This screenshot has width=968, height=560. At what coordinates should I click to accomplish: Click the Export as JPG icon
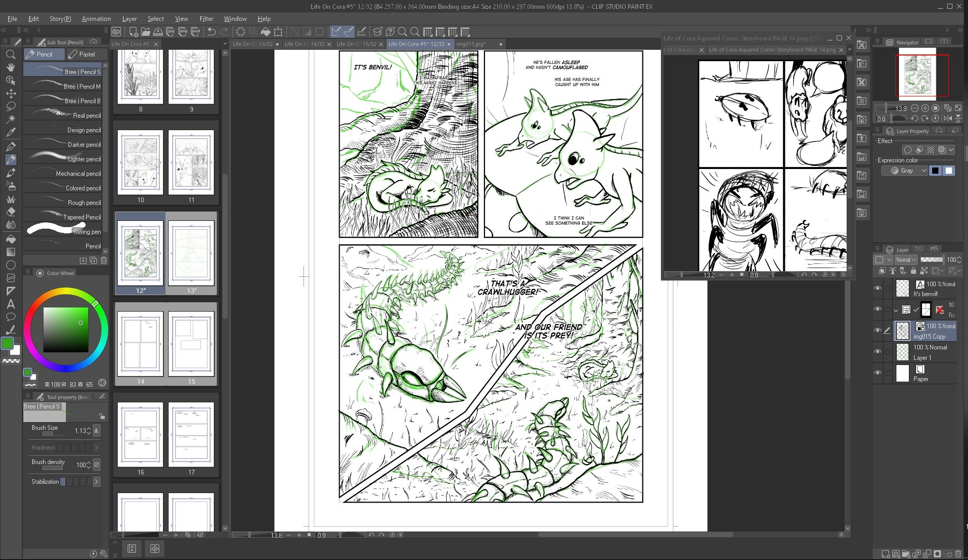(170, 32)
